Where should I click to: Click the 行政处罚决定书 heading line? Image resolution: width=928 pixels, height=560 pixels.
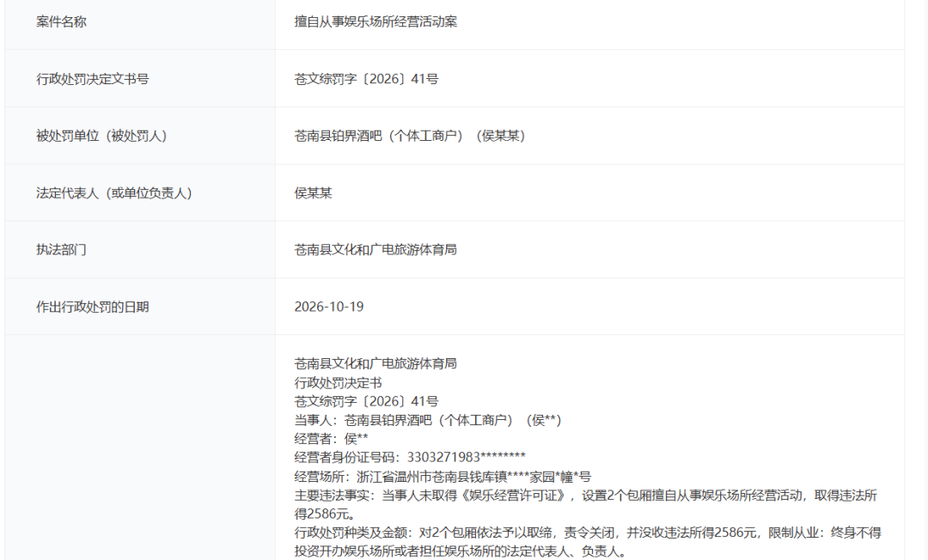point(338,382)
